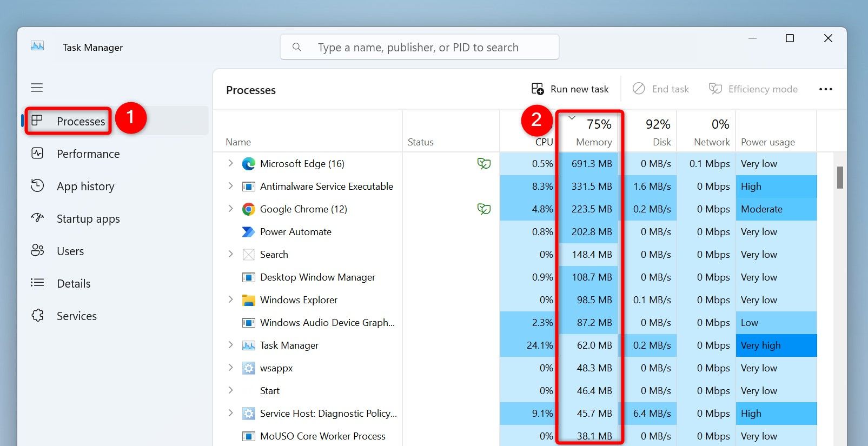The height and width of the screenshot is (446, 868).
Task: Switch to the Details page
Action: click(x=73, y=284)
